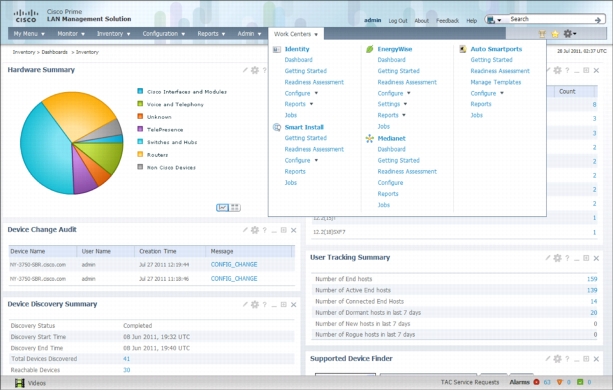Viewport: 614px width, 391px height.
Task: Open the Identity work center icon
Action: pyautogui.click(x=276, y=49)
